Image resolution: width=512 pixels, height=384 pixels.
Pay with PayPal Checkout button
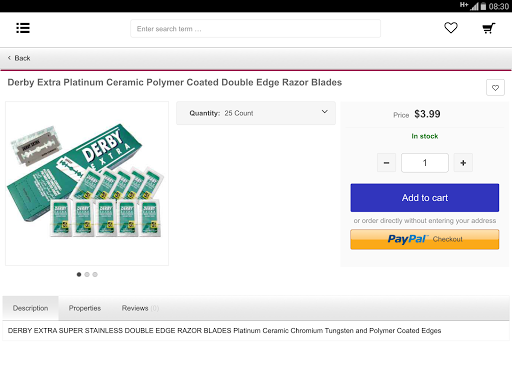coord(424,239)
